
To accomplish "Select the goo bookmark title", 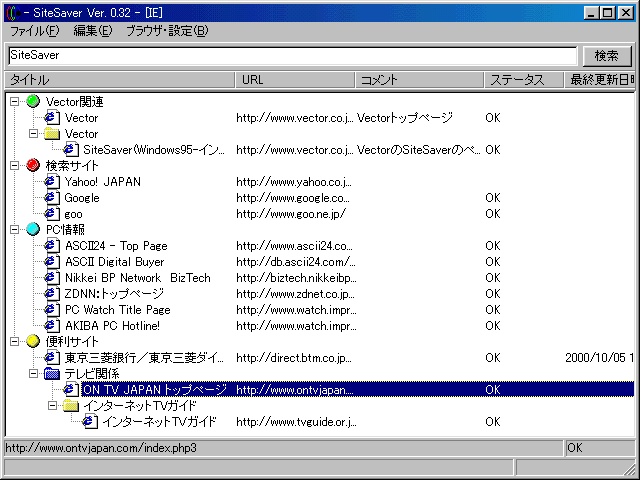I will (x=73, y=214).
